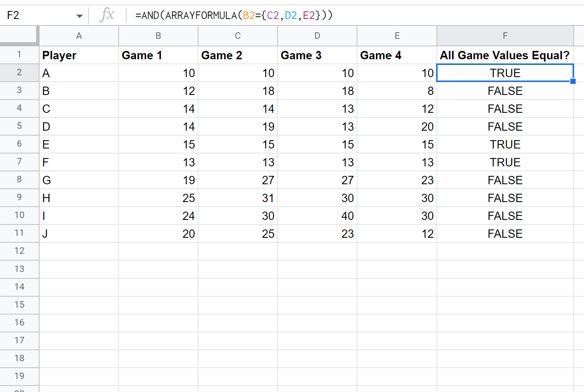The image size is (584, 392).
Task: Select cell F2 showing TRUE
Action: pyautogui.click(x=505, y=73)
